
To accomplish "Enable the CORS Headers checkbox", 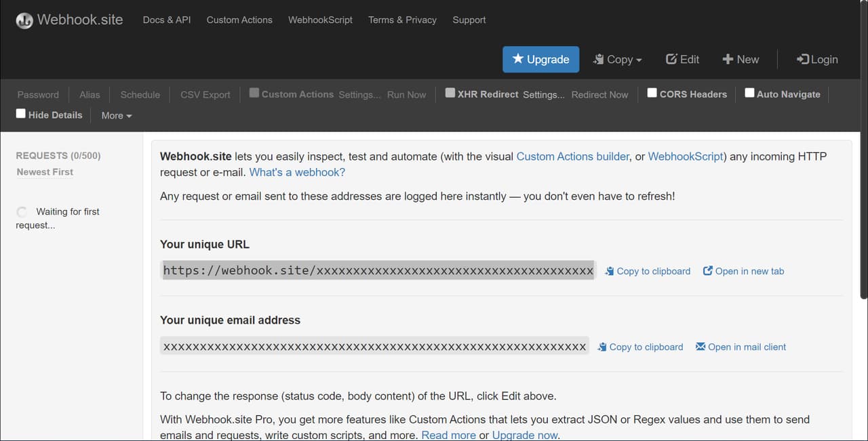I will pos(652,93).
